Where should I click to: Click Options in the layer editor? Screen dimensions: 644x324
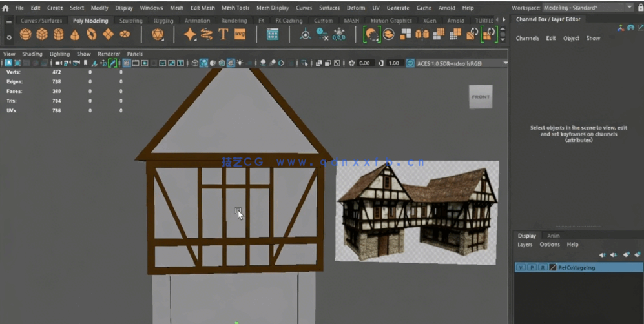coord(550,245)
